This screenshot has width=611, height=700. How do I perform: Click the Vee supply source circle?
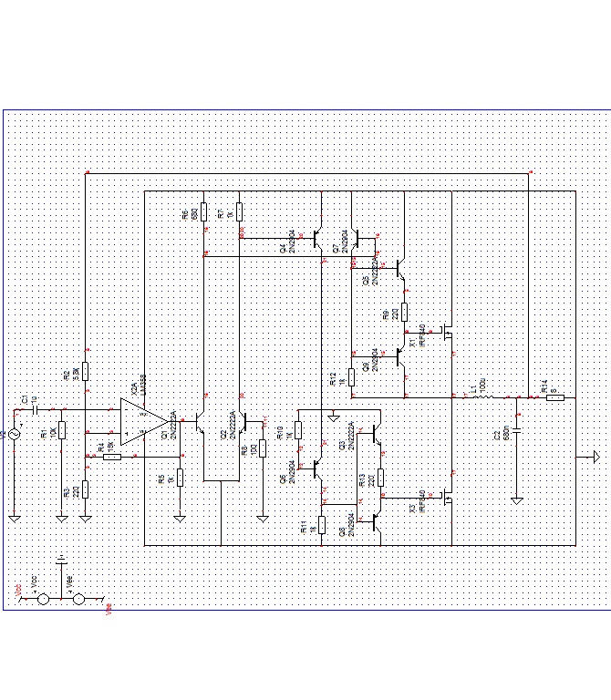pyautogui.click(x=78, y=599)
